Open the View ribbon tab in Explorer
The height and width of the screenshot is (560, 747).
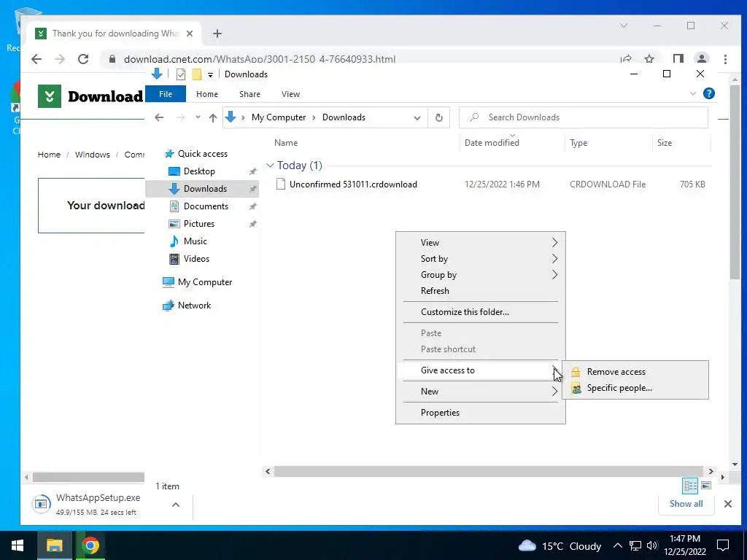(x=290, y=94)
